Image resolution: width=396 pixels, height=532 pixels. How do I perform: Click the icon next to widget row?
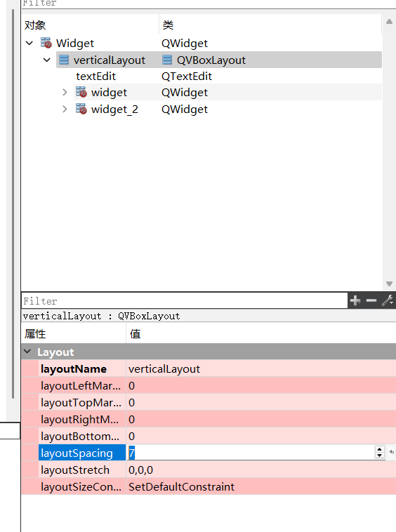tap(81, 92)
